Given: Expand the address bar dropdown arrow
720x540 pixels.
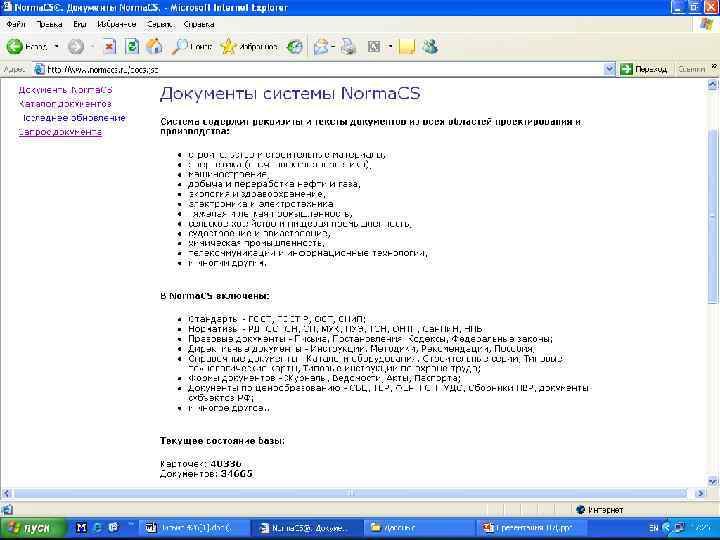Looking at the screenshot, I should 609,69.
